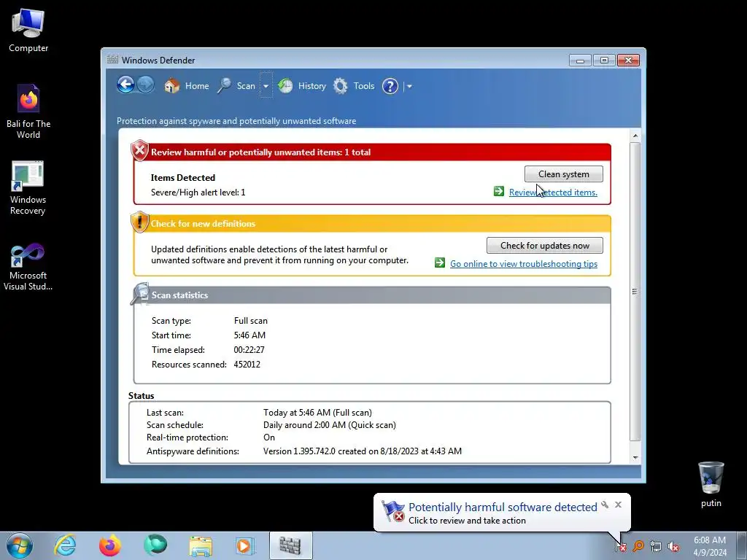Open the Home house icon

click(172, 86)
